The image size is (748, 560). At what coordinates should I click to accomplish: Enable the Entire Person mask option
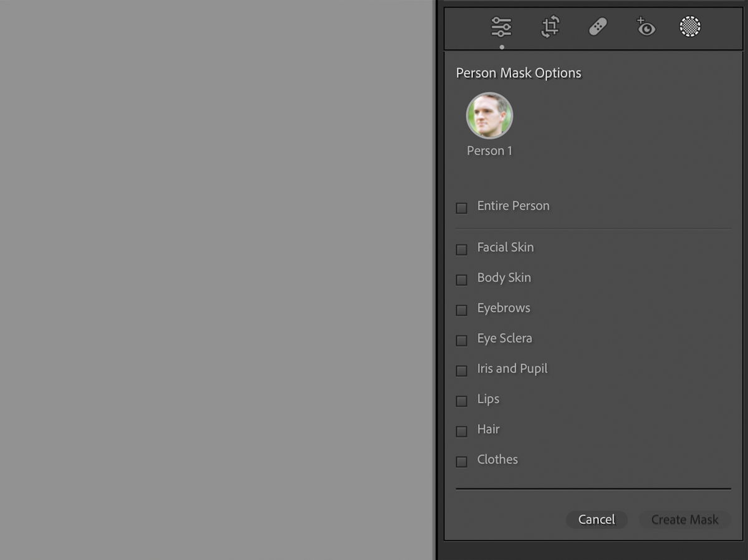point(461,207)
